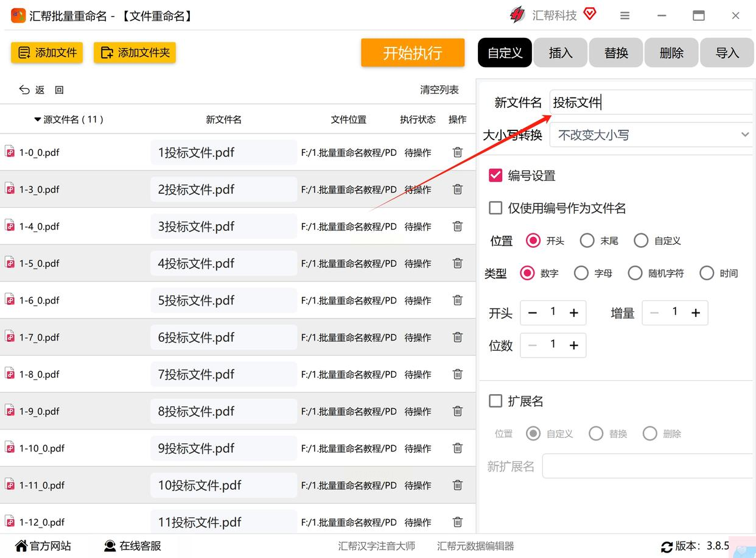Click the 执行状态 column header
This screenshot has width=756, height=558.
(418, 119)
